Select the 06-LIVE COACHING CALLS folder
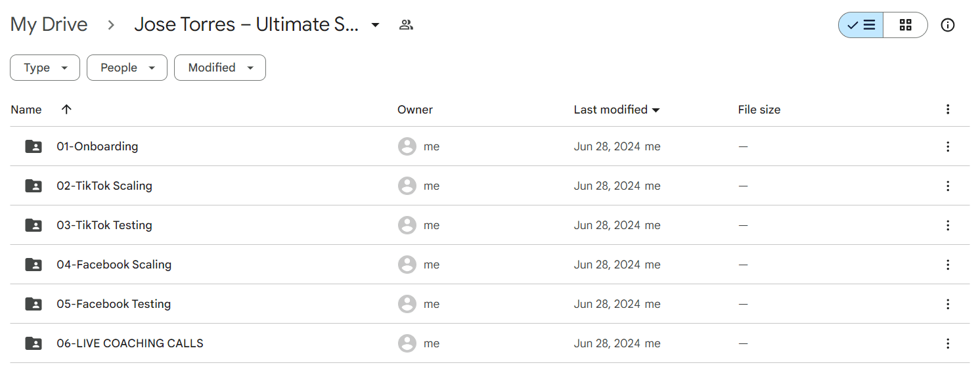This screenshot has height=365, width=980. coord(489,343)
